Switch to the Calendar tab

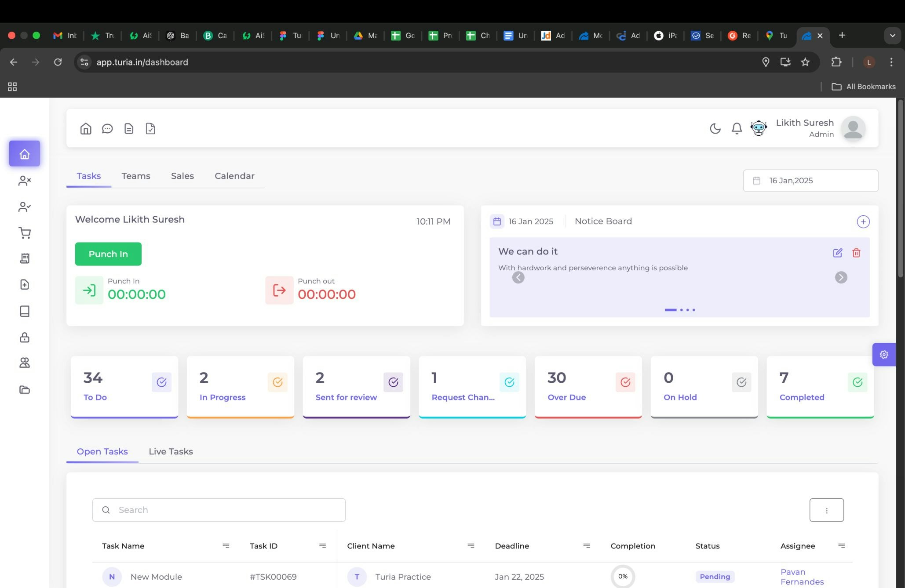pyautogui.click(x=234, y=176)
